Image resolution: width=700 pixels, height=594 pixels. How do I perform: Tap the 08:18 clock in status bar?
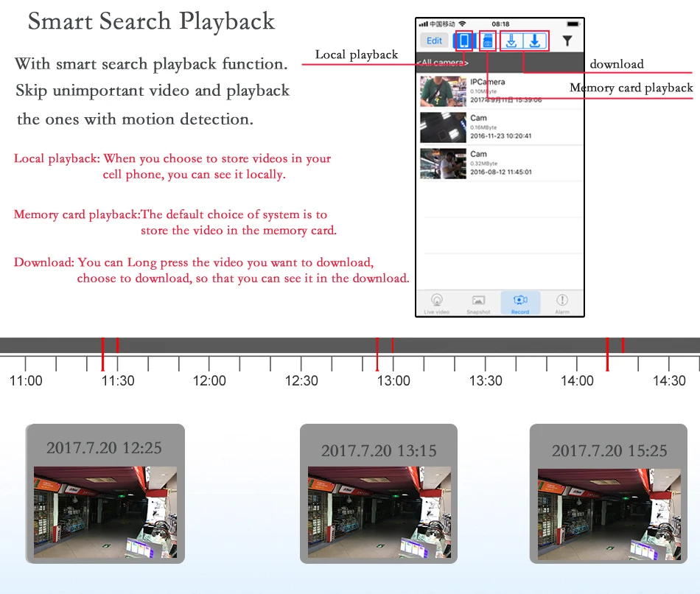tap(500, 24)
